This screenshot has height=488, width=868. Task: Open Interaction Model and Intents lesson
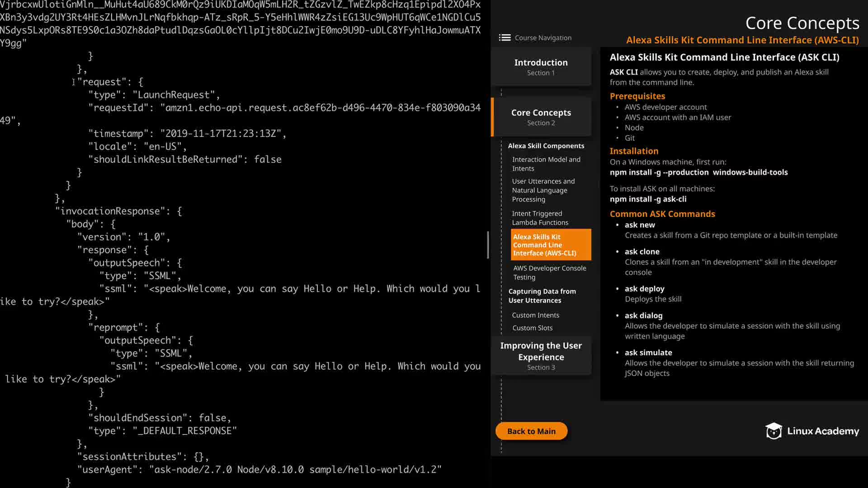click(546, 164)
